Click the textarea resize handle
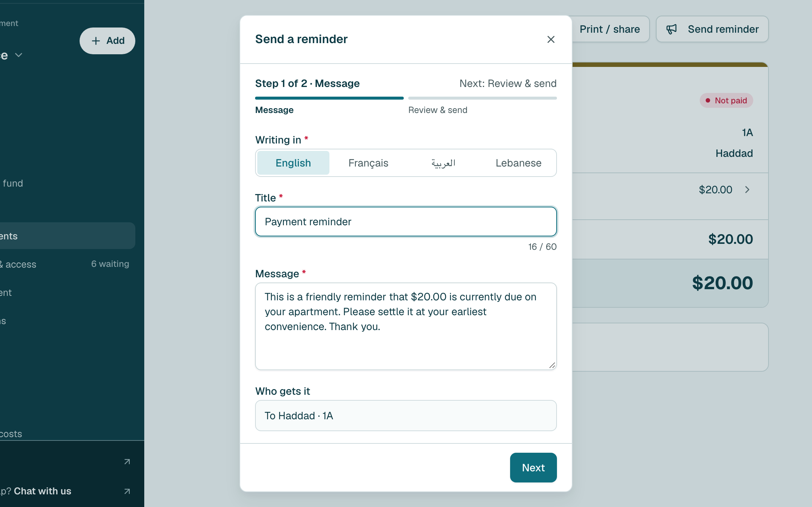The image size is (812, 507). click(552, 365)
